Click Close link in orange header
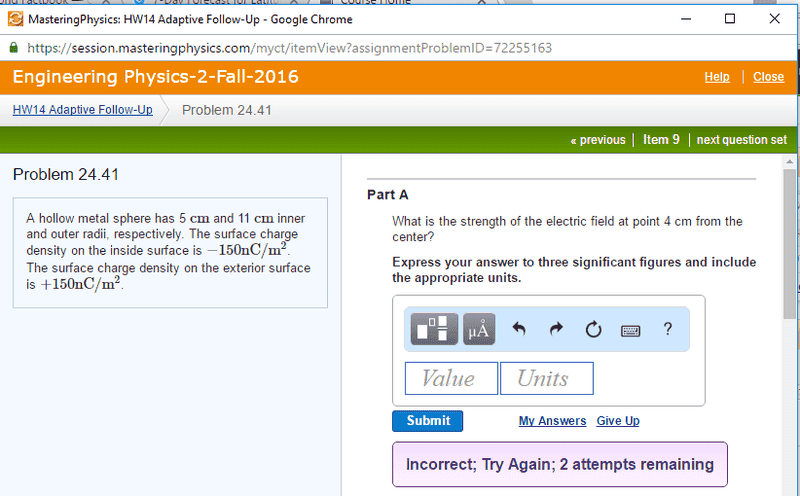Screen dimensions: 800x496 [768, 77]
